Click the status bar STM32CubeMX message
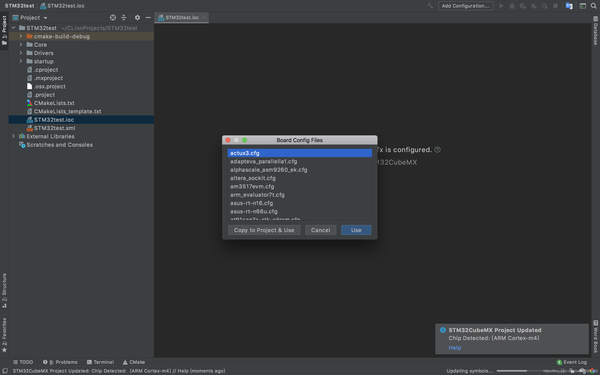The height and width of the screenshot is (375, 600). tap(119, 371)
